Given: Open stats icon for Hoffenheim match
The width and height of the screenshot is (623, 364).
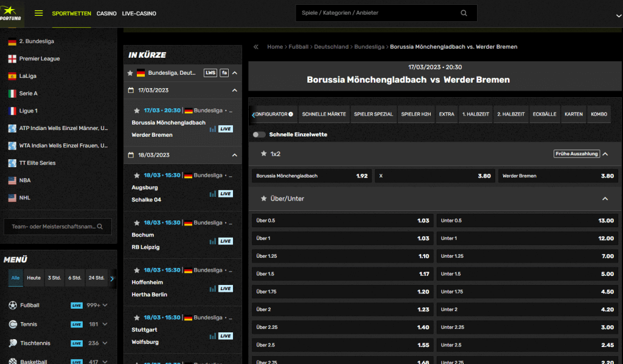Looking at the screenshot, I should click(213, 289).
